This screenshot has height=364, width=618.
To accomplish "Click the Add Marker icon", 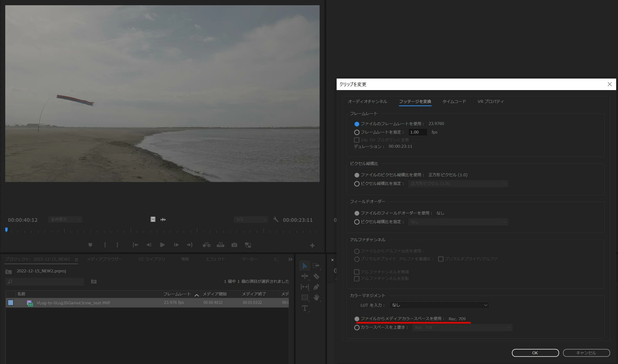I will 90,245.
